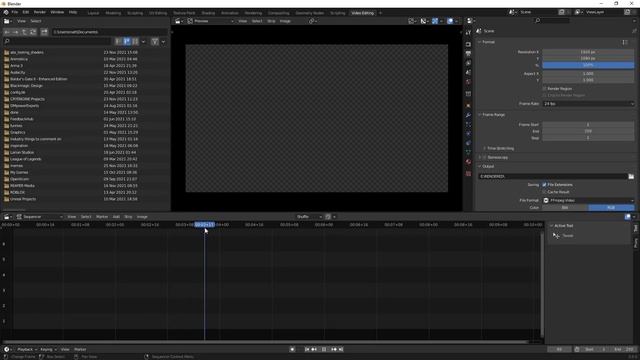Toggle sequencer overlap snapping button
The image size is (640, 360).
tap(328, 217)
